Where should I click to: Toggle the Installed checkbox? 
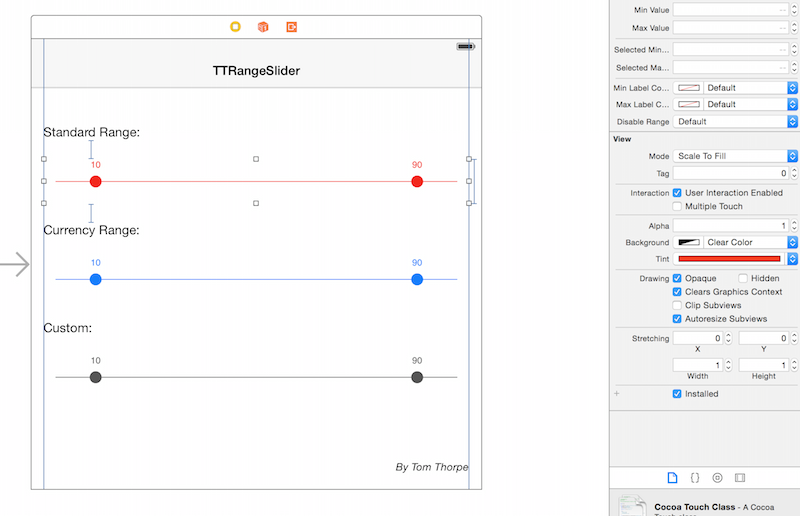tap(677, 394)
